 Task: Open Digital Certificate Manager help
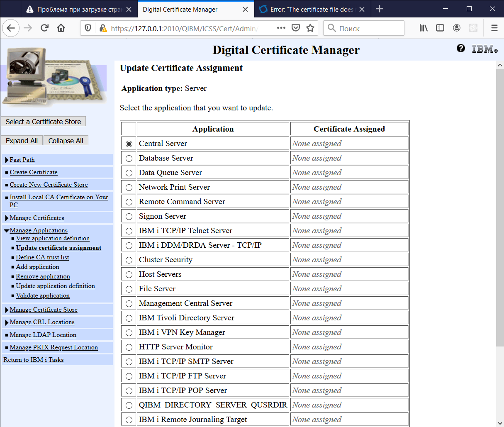click(x=460, y=48)
